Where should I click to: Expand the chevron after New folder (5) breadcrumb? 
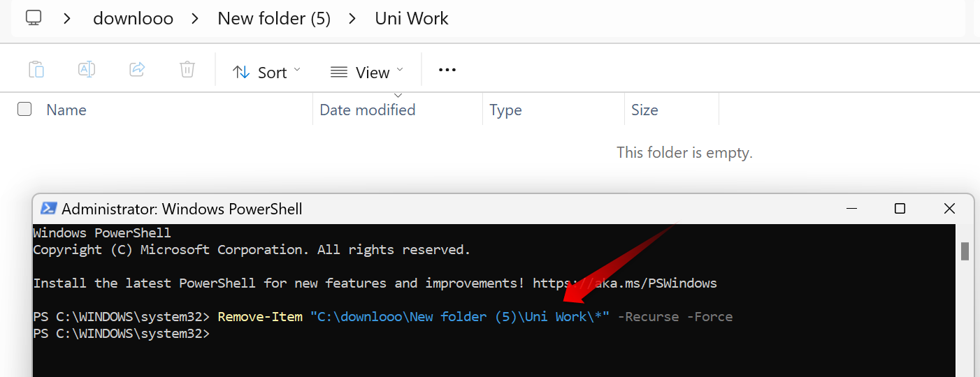click(x=353, y=18)
